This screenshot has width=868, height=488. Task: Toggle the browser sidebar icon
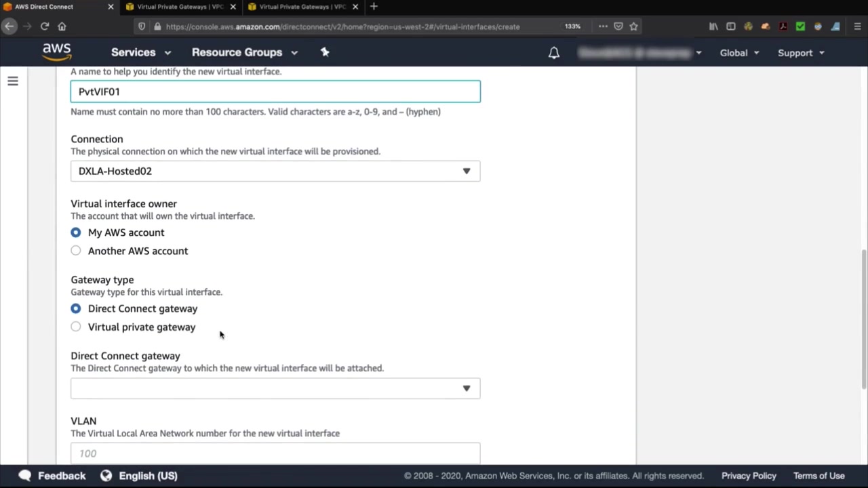[730, 26]
